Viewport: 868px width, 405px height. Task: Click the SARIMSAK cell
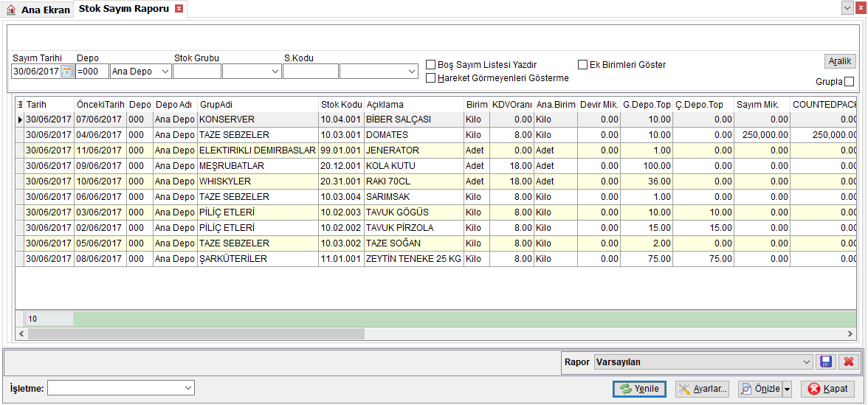click(x=414, y=197)
